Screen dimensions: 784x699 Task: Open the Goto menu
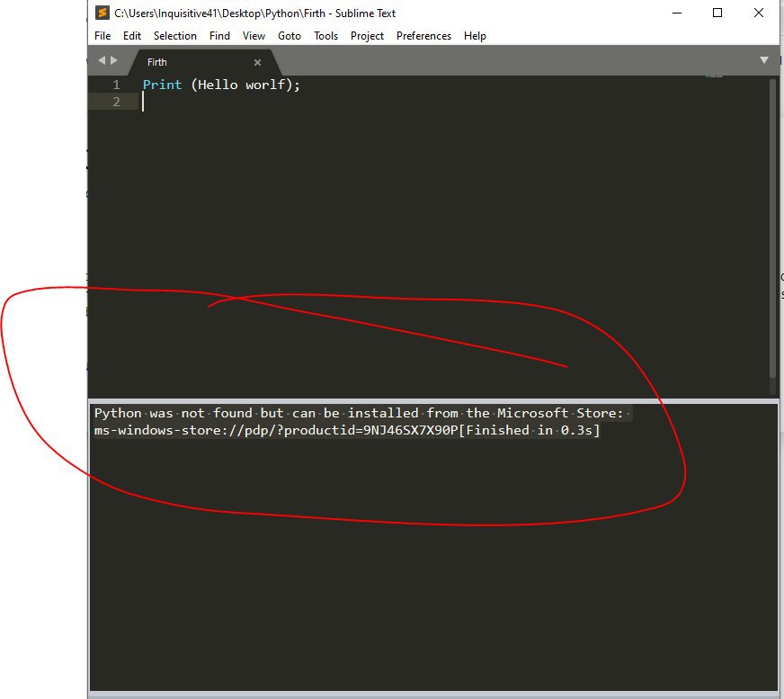coord(289,36)
